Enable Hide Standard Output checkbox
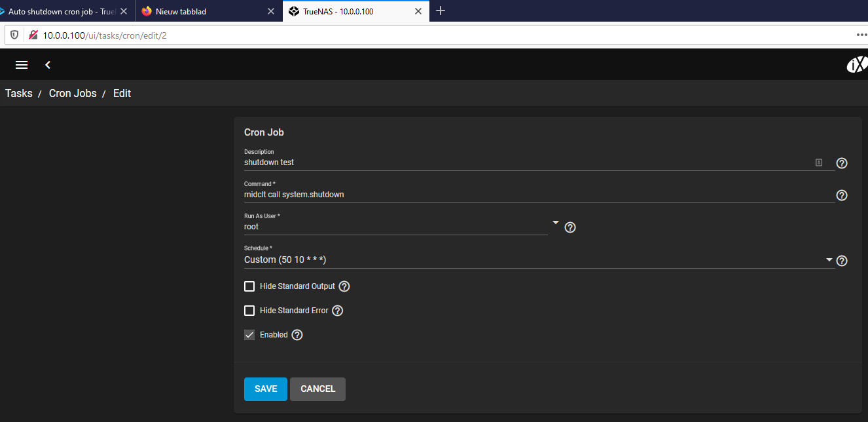The width and height of the screenshot is (868, 422). 249,286
